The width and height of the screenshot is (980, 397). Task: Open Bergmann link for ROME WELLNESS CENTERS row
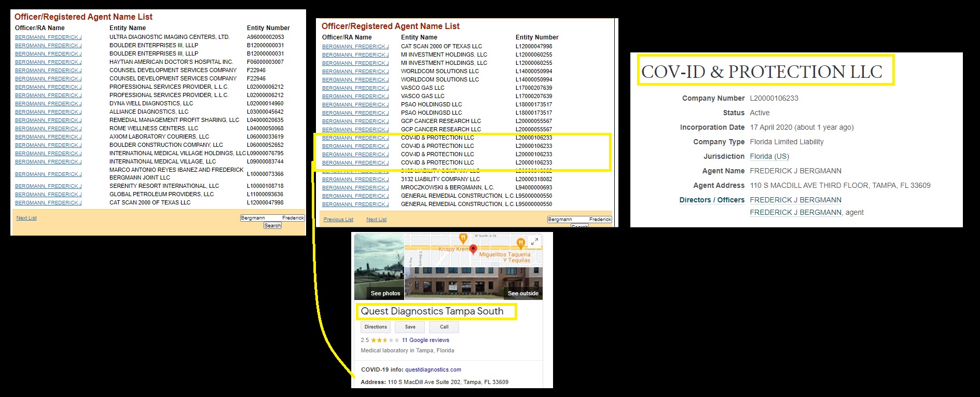click(48, 129)
